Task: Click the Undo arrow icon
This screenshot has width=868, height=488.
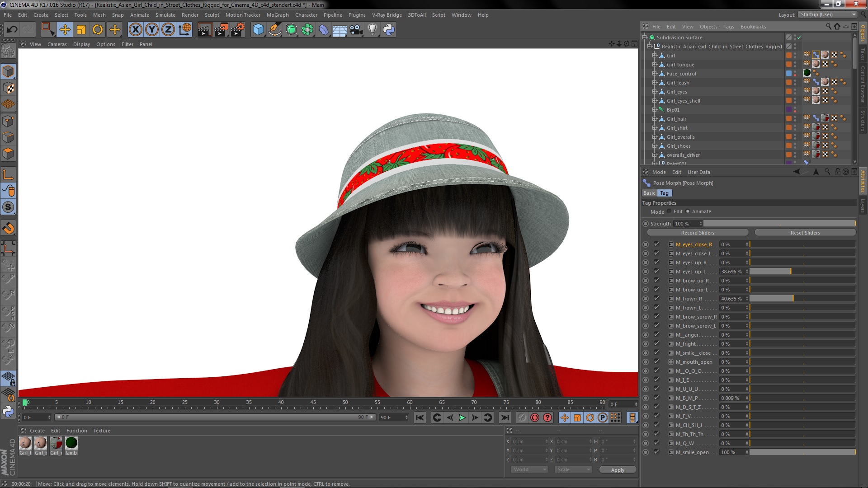Action: point(12,30)
